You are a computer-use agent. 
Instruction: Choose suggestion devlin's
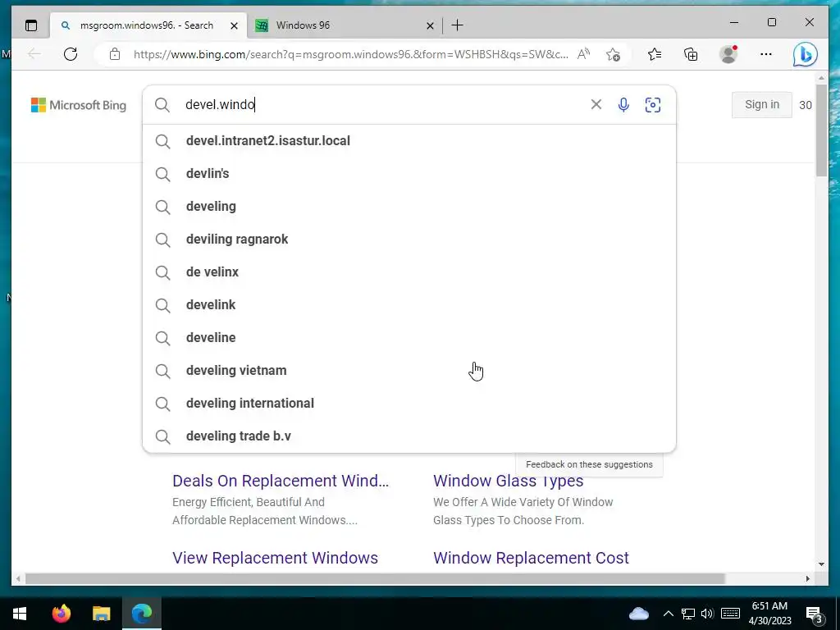click(409, 174)
